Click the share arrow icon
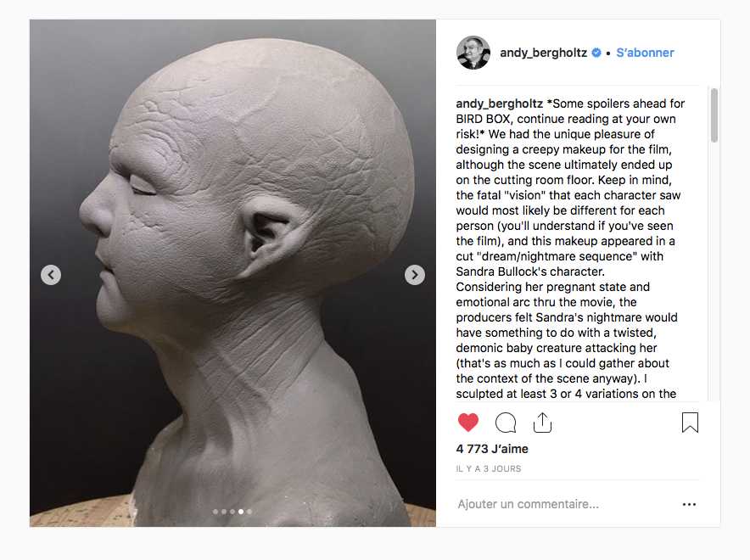 pyautogui.click(x=542, y=423)
